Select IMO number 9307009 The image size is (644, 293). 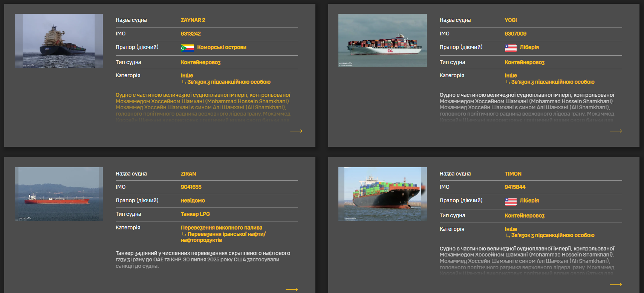(515, 34)
